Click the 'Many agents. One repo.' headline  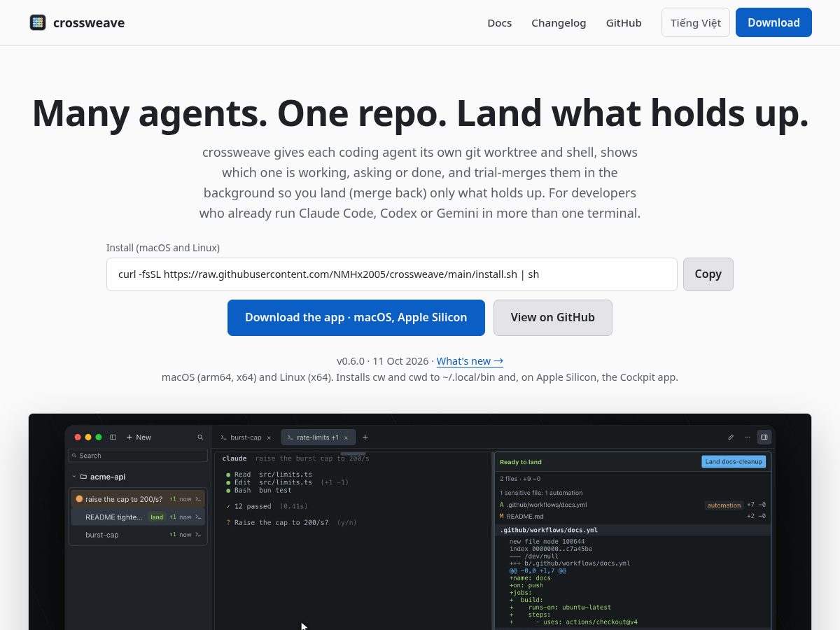(420, 113)
